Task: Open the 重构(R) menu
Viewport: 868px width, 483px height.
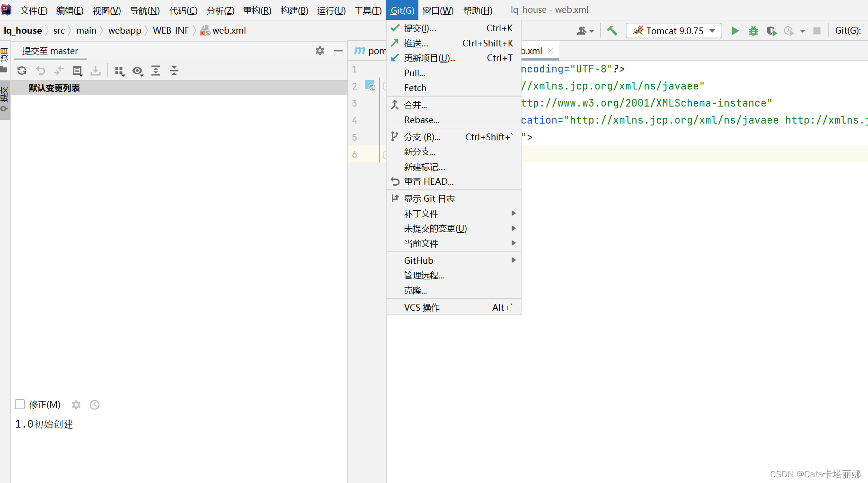Action: click(257, 10)
